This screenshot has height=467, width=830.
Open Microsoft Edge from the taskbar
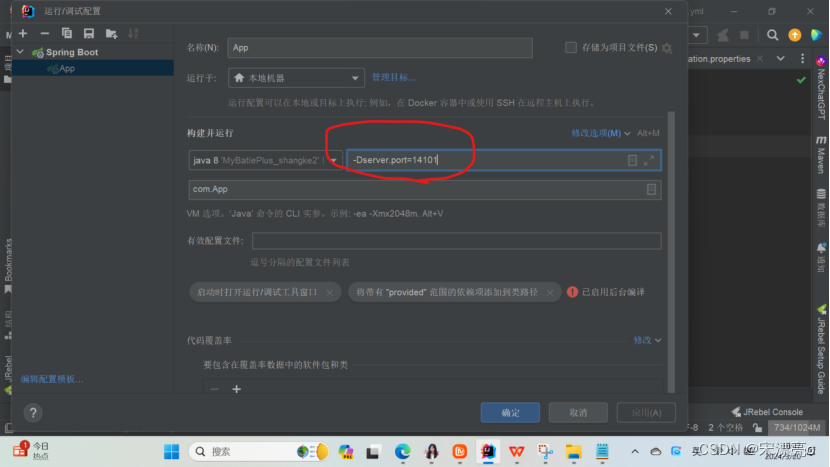click(403, 452)
